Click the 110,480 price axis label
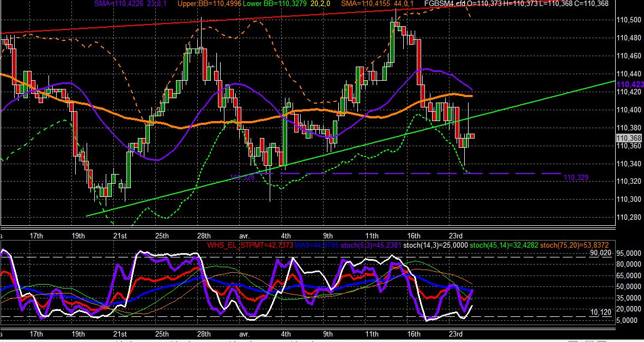 coord(628,38)
